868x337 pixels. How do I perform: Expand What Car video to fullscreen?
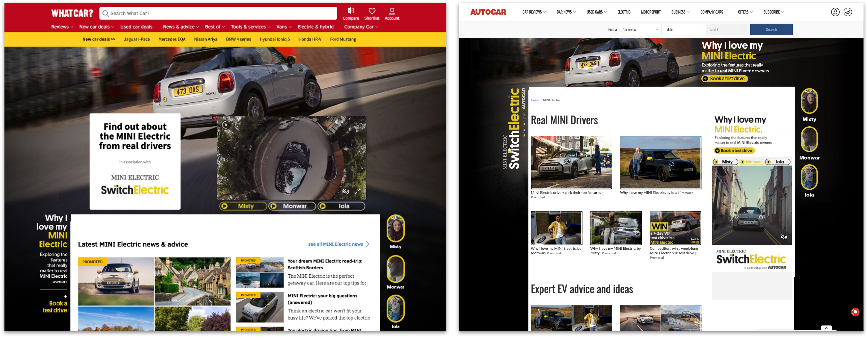357,191
